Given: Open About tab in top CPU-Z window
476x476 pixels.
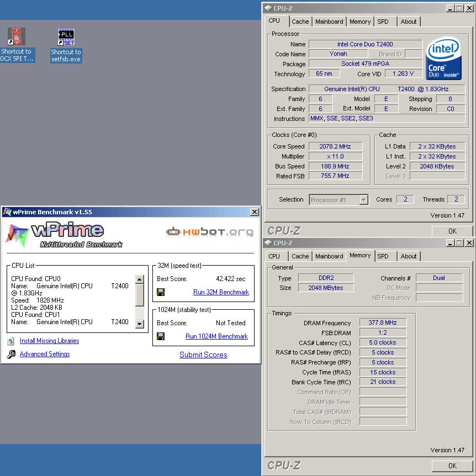Looking at the screenshot, I should coord(408,22).
